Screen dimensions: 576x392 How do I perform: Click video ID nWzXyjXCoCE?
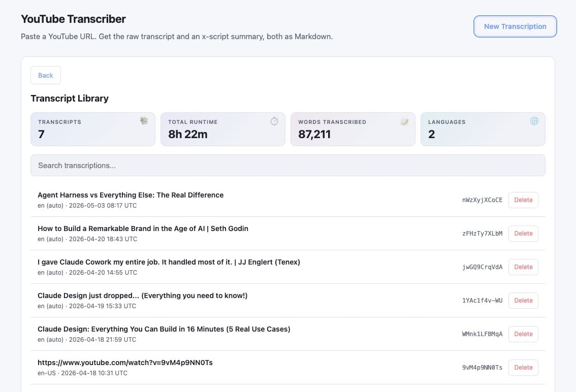(482, 200)
